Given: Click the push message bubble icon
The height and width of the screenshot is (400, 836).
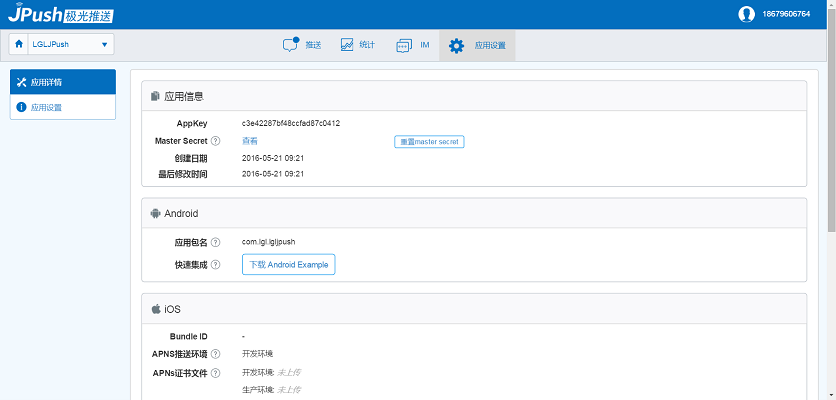Looking at the screenshot, I should 291,45.
